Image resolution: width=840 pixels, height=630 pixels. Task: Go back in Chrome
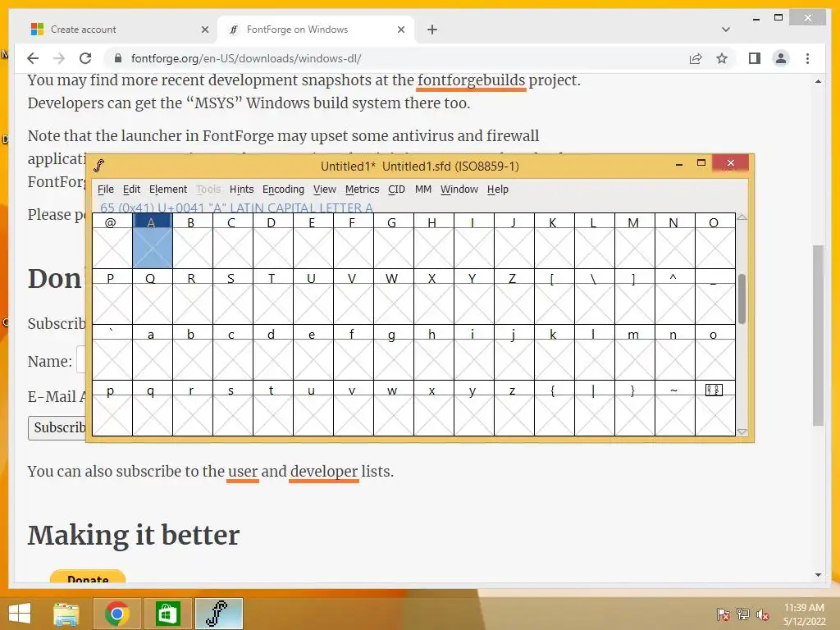click(33, 58)
